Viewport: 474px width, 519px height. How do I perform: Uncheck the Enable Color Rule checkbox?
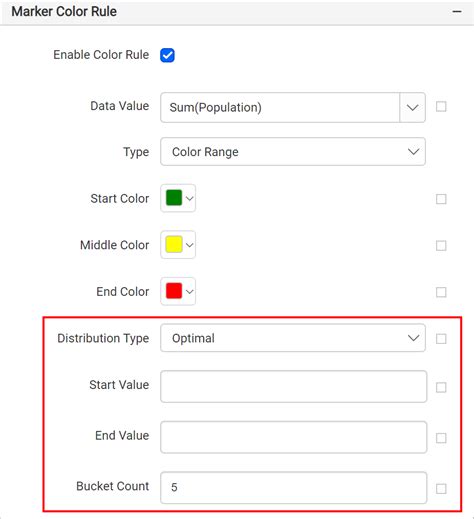click(x=167, y=55)
